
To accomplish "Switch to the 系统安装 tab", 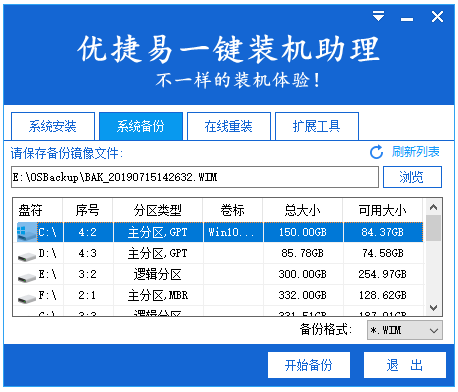I will [53, 126].
